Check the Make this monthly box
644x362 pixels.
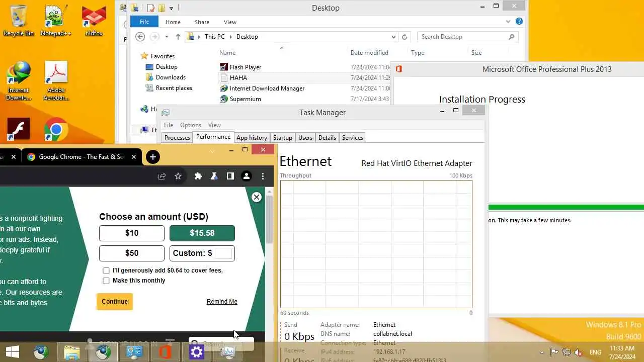pyautogui.click(x=106, y=281)
